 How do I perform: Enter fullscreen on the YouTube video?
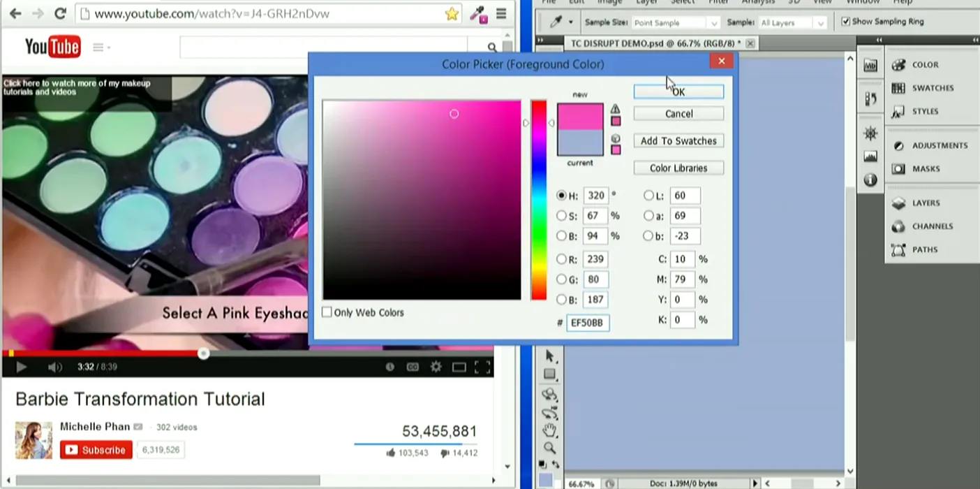tap(482, 367)
